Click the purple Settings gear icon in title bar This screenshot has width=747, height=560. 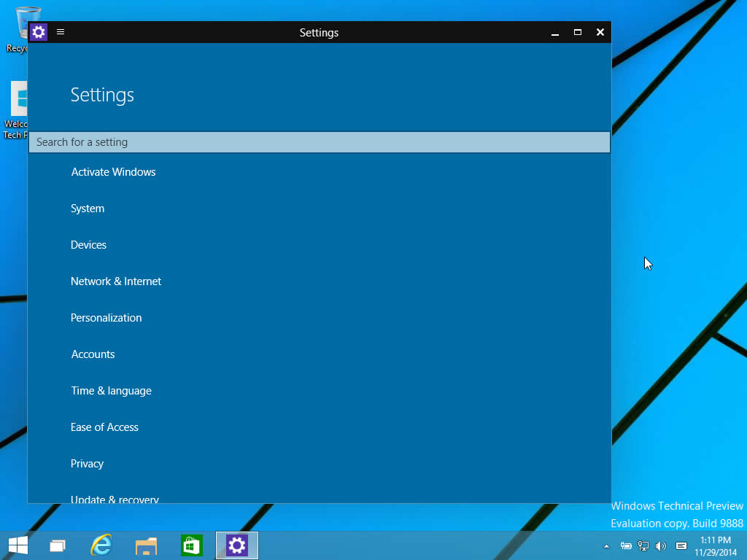pyautogui.click(x=39, y=32)
